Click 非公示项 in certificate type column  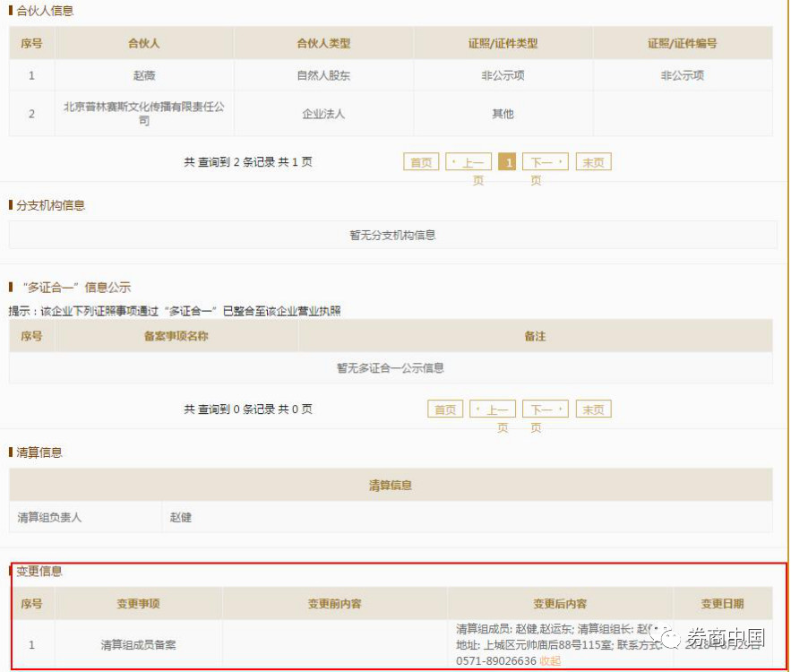coord(503,75)
